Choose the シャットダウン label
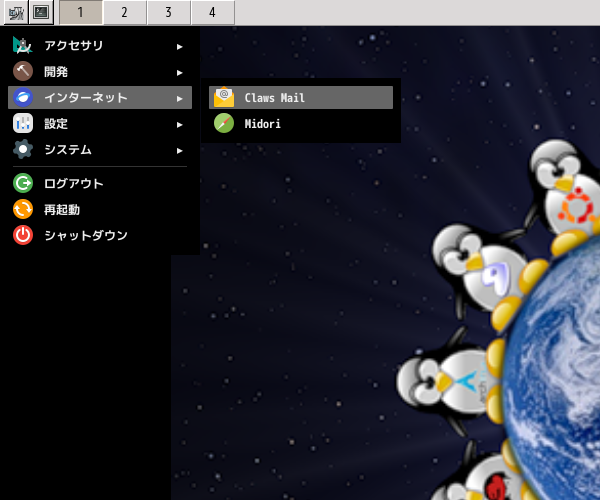Viewport: 600px width, 500px height. (86, 235)
